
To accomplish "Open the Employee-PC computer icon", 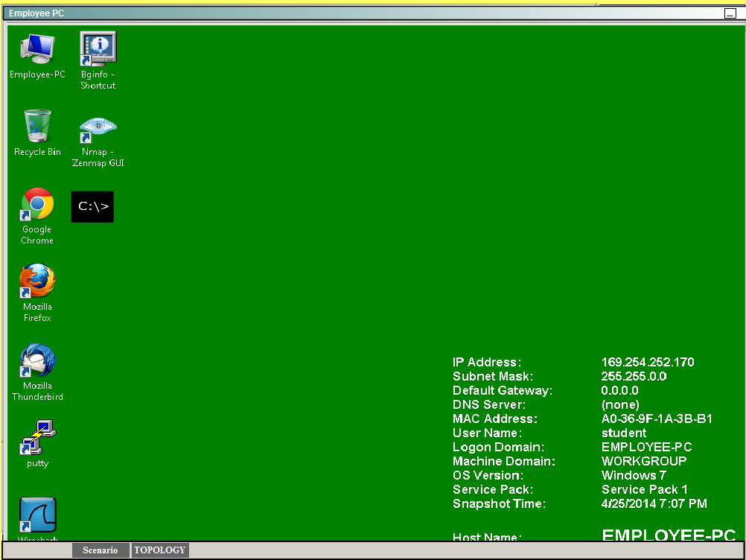I will (37, 50).
